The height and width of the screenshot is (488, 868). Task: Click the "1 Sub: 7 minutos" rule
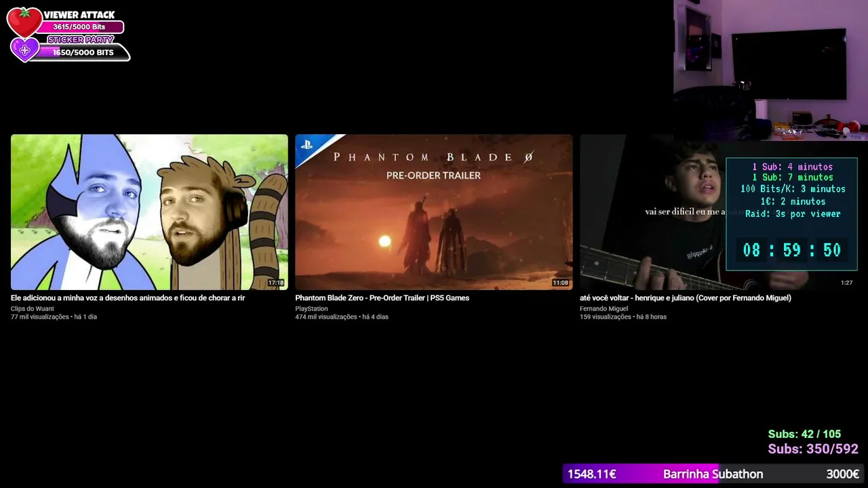792,178
